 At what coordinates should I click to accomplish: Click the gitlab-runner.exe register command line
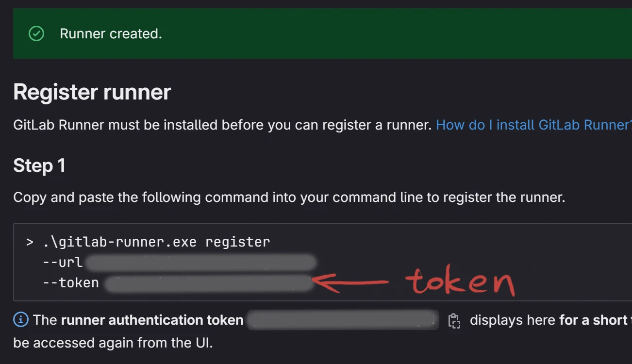[156, 242]
